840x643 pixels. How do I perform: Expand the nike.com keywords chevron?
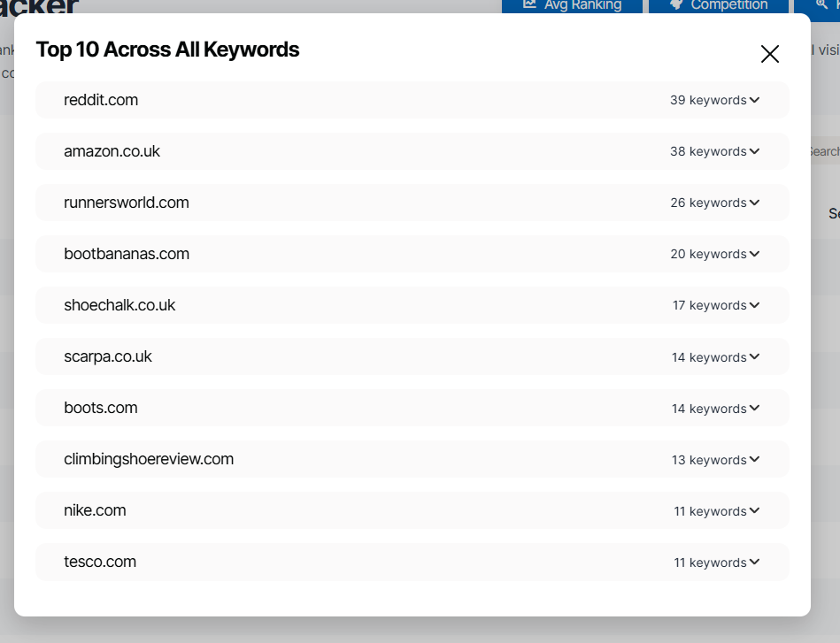coord(754,511)
